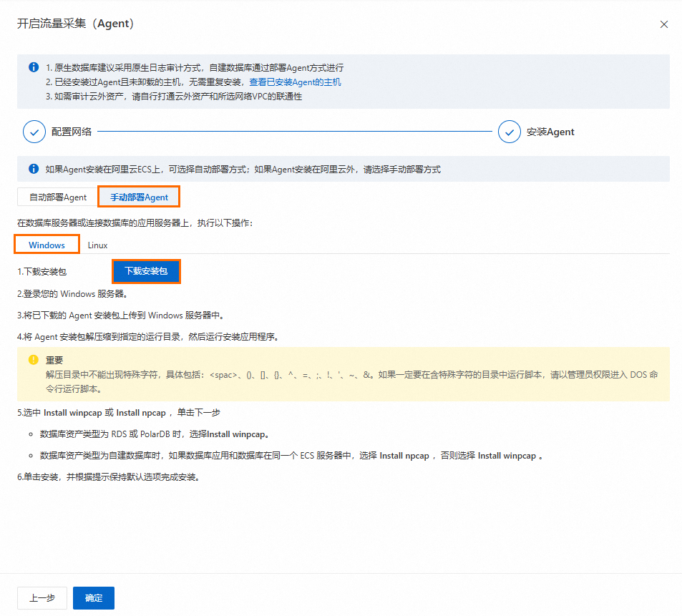Click the 下载安装包 button
The image size is (682, 616).
tap(146, 271)
